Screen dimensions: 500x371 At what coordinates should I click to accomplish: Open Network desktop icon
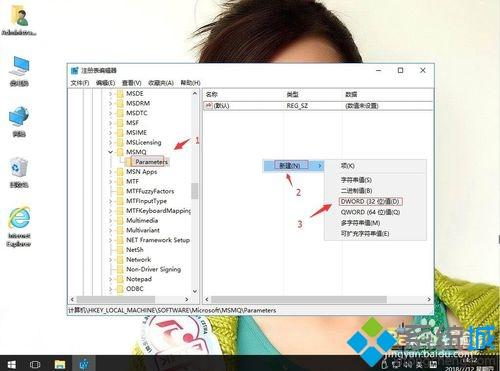point(19,121)
